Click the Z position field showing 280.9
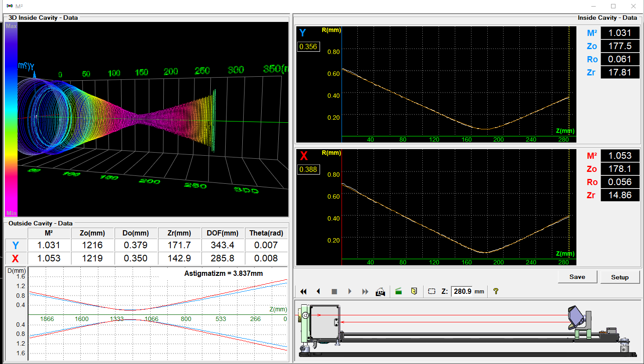The height and width of the screenshot is (364, 644). pos(462,291)
